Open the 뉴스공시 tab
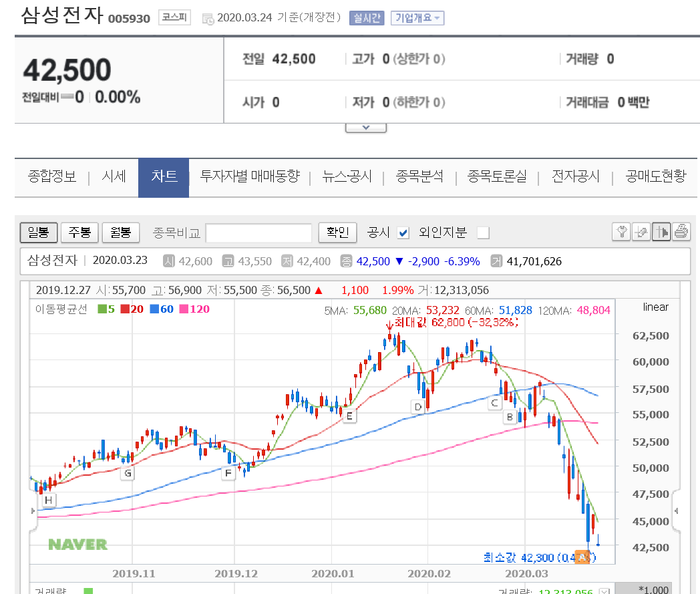 pyautogui.click(x=347, y=176)
